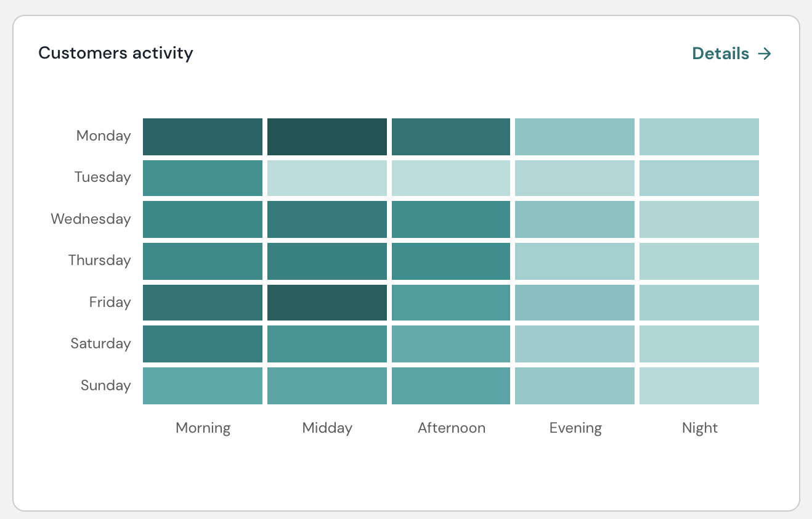Pick the Friday Midday heatmap cell
812x519 pixels.
click(x=327, y=303)
